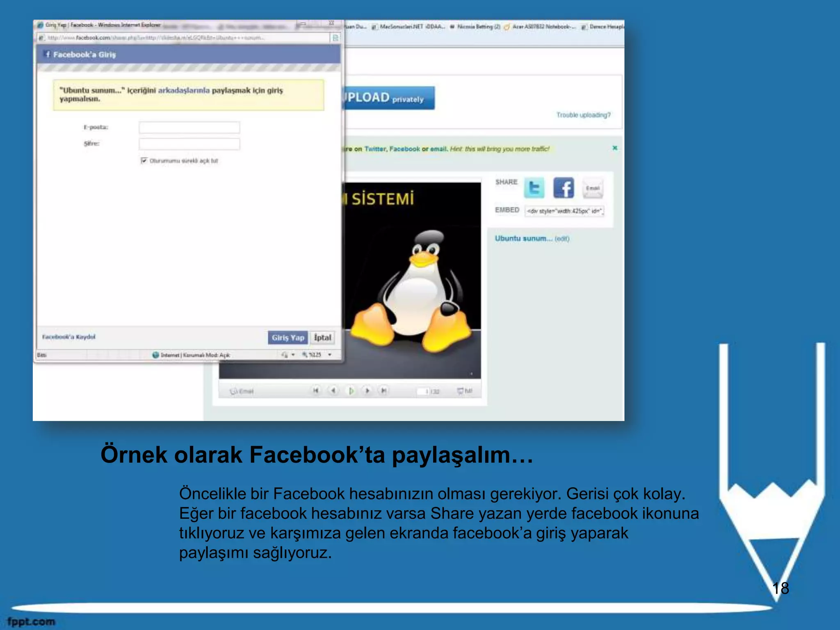Click the 'Giriş Yap' login button
Viewport: 840px width, 630px height.
click(x=288, y=338)
